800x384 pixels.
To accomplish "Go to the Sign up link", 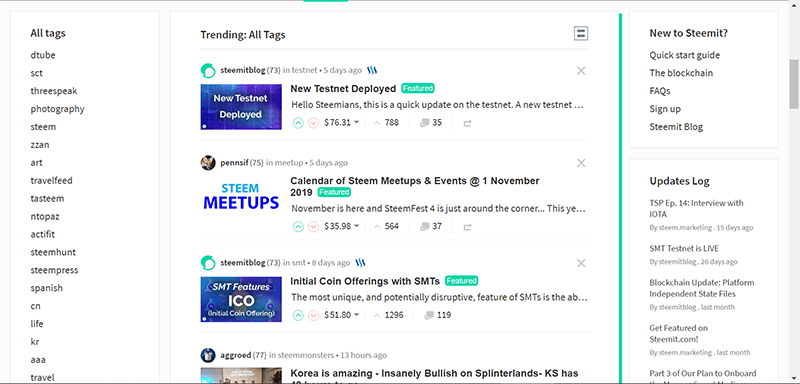I will click(x=665, y=109).
